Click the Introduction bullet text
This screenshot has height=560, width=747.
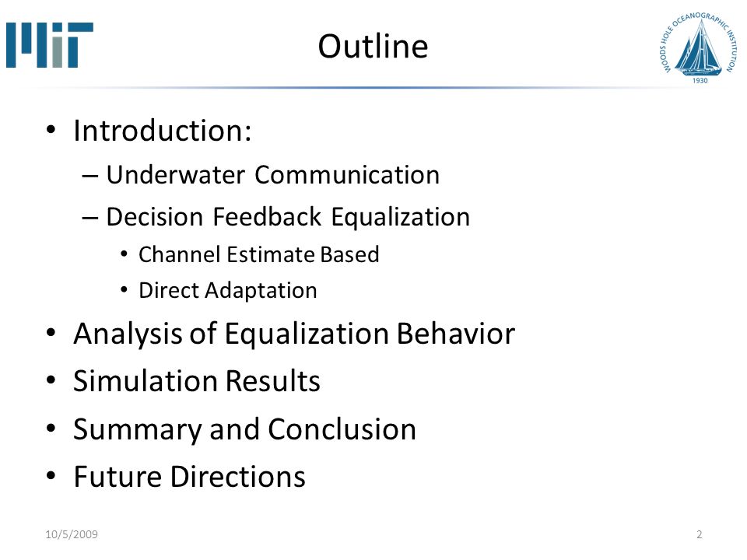163,131
